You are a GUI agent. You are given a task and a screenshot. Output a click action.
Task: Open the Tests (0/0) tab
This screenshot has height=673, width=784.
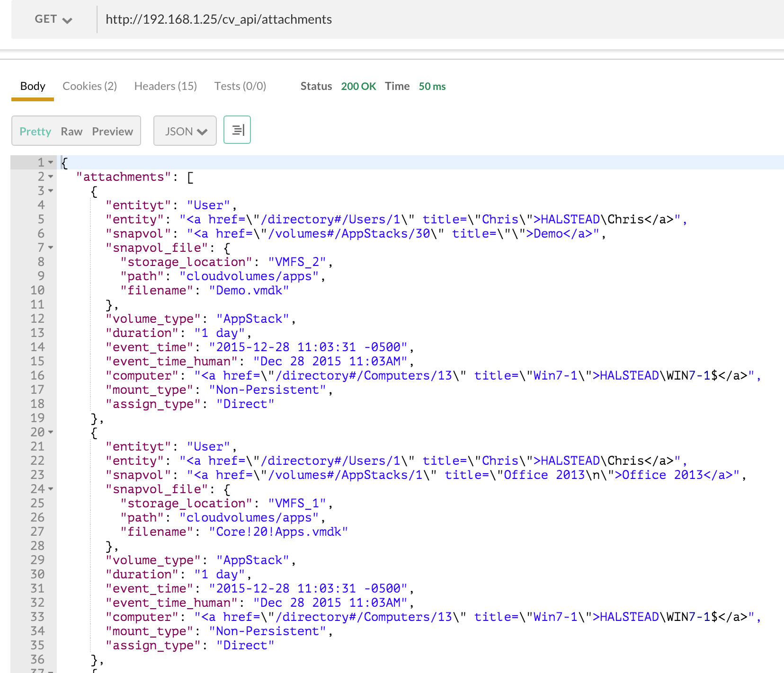(x=240, y=86)
